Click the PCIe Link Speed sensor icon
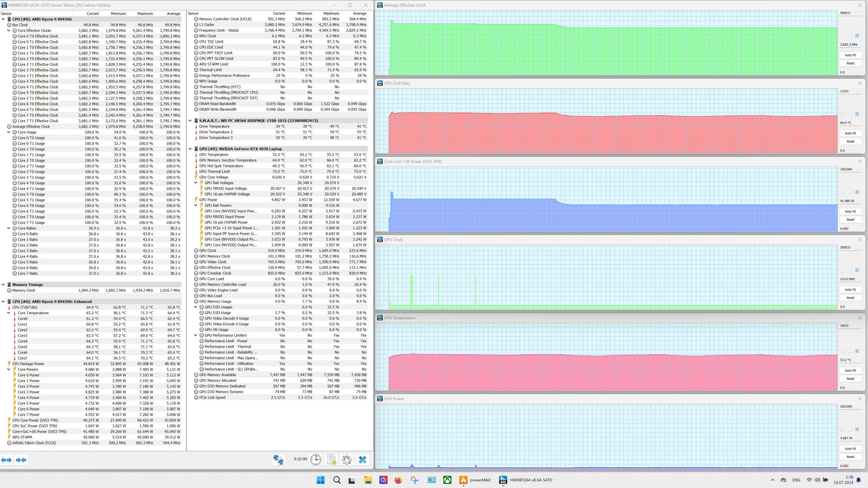868x488 pixels. (x=196, y=398)
